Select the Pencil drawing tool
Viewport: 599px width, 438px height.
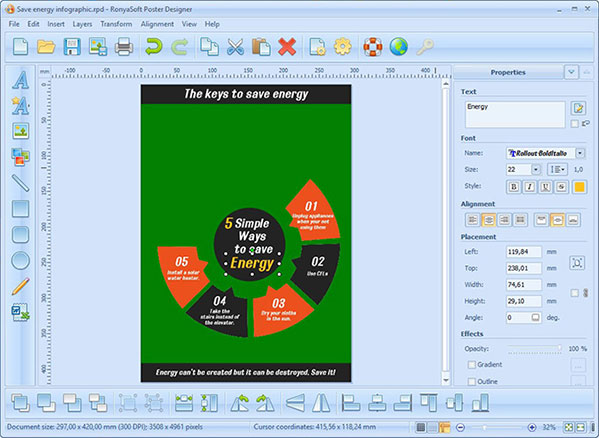coord(20,286)
